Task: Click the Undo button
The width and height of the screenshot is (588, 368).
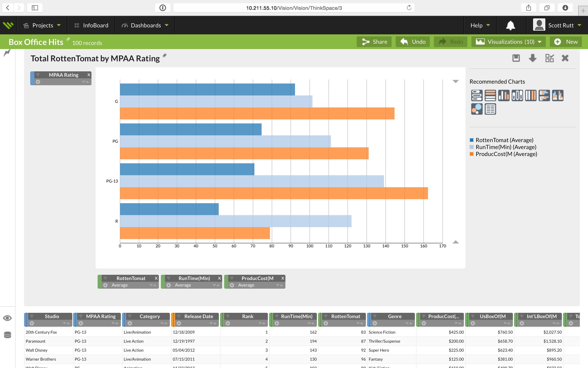Action: 413,42
